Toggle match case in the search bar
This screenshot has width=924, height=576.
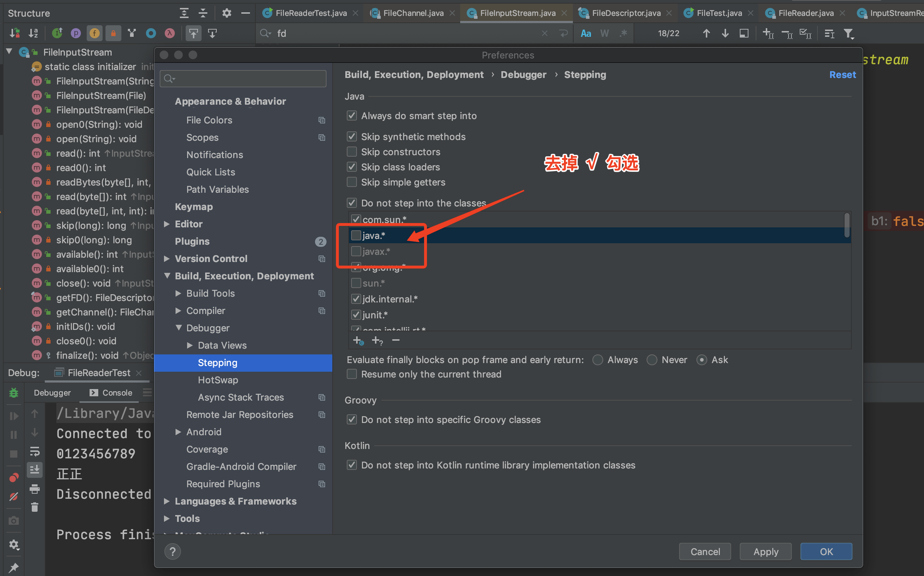(x=586, y=33)
